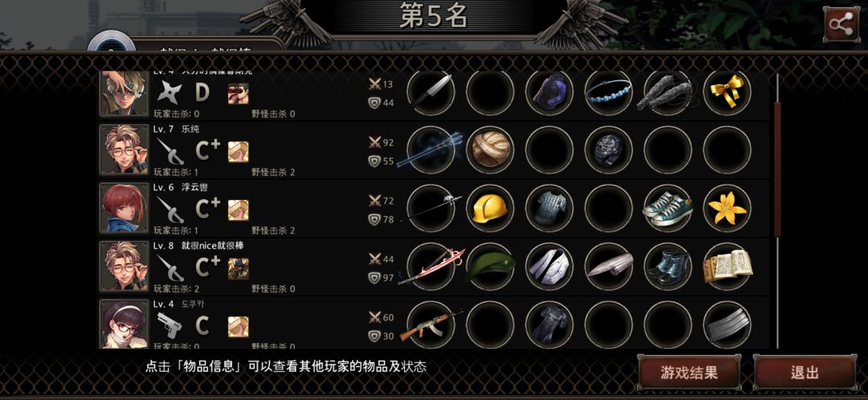Click the share icon at top right

click(841, 24)
